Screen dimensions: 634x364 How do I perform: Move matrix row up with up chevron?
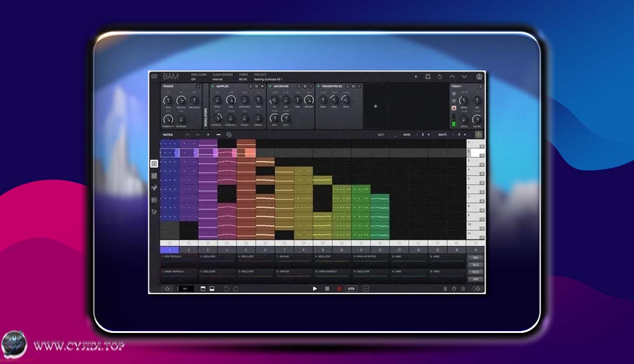187,134
